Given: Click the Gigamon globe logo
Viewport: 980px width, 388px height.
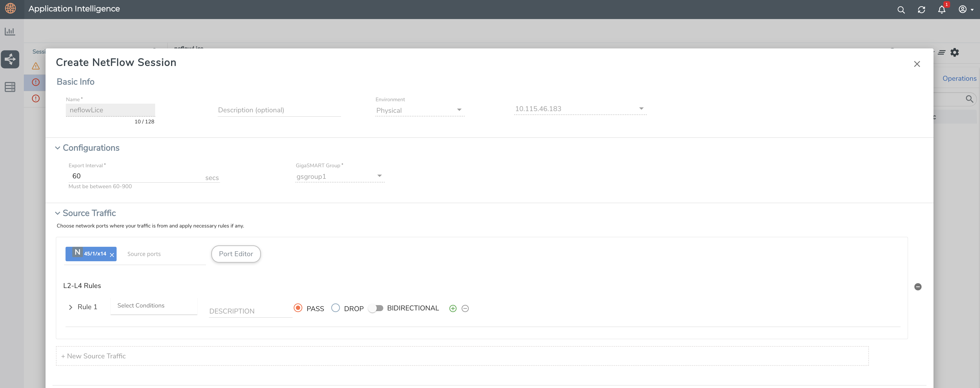Looking at the screenshot, I should tap(10, 8).
